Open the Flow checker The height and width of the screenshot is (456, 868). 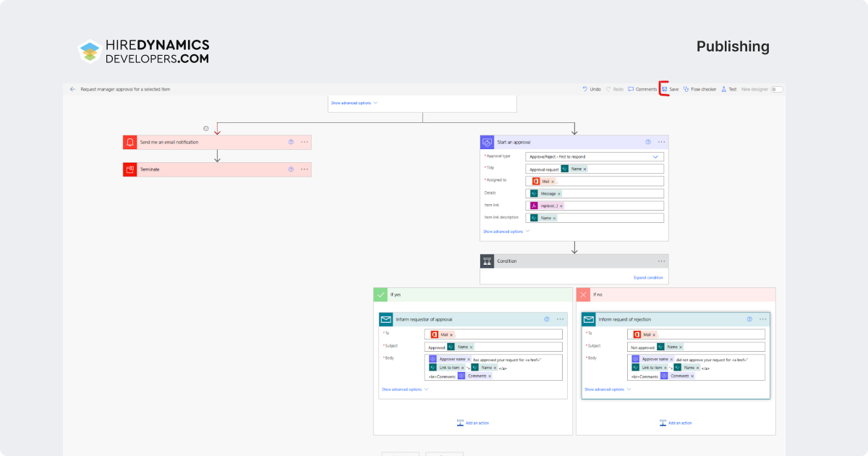(699, 89)
